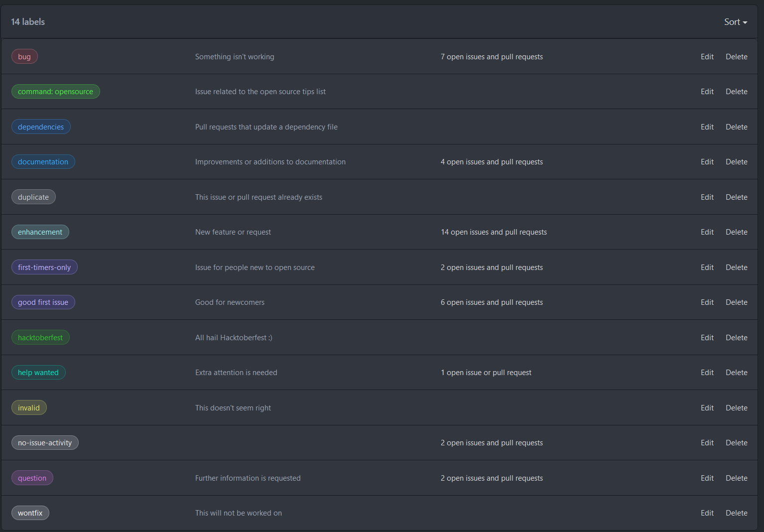
Task: Open the Sort dropdown menu
Action: click(x=736, y=22)
